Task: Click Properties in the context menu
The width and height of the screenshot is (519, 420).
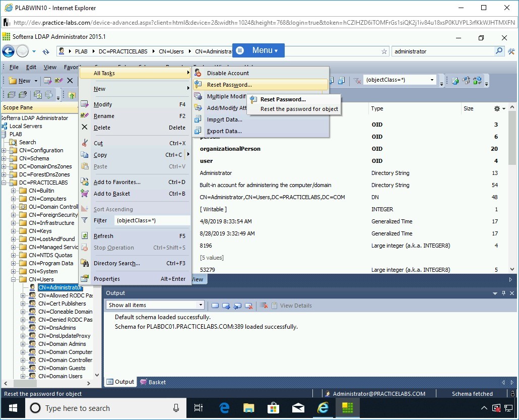Action: (107, 279)
